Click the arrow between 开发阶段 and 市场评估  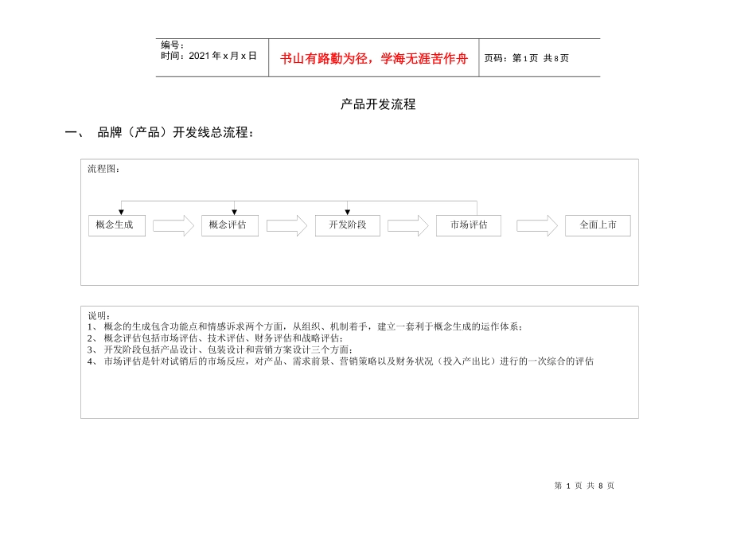(x=408, y=225)
